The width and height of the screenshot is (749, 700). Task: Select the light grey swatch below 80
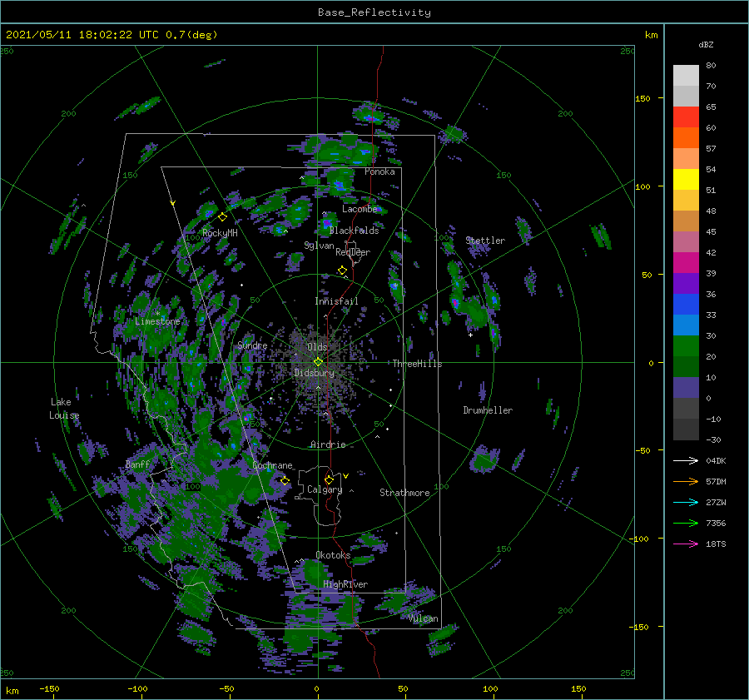pos(686,76)
